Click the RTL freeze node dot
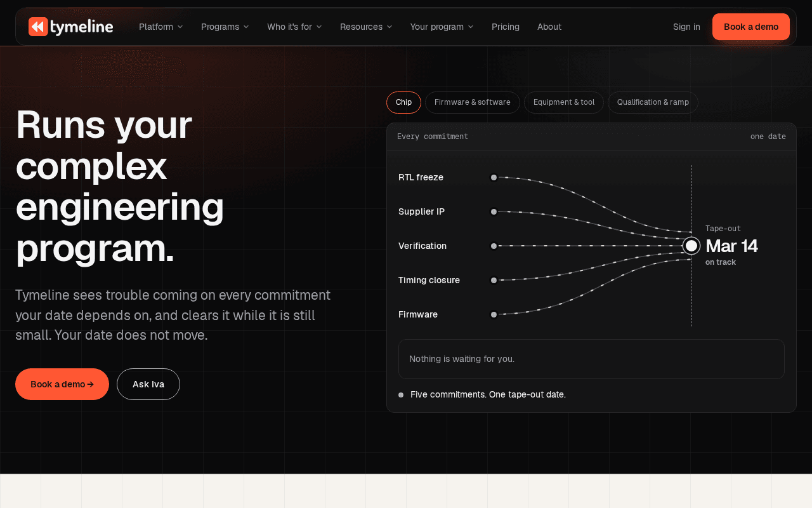Viewport: 812px width, 508px height. point(494,177)
